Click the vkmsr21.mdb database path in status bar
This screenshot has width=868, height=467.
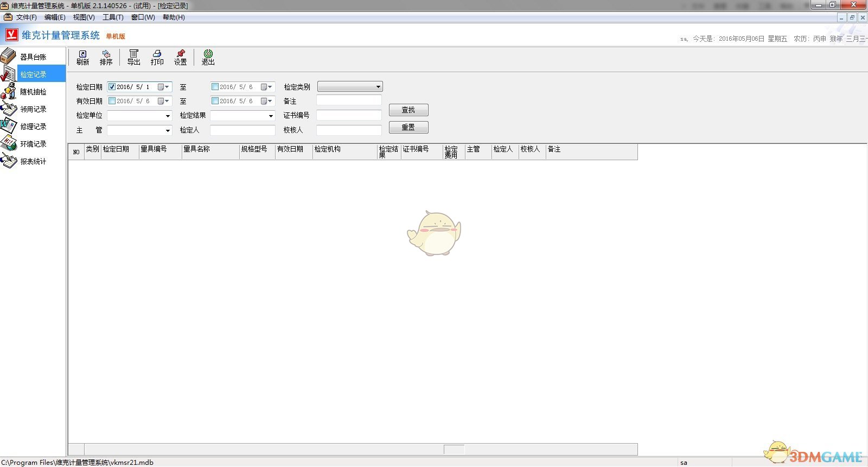(77, 463)
